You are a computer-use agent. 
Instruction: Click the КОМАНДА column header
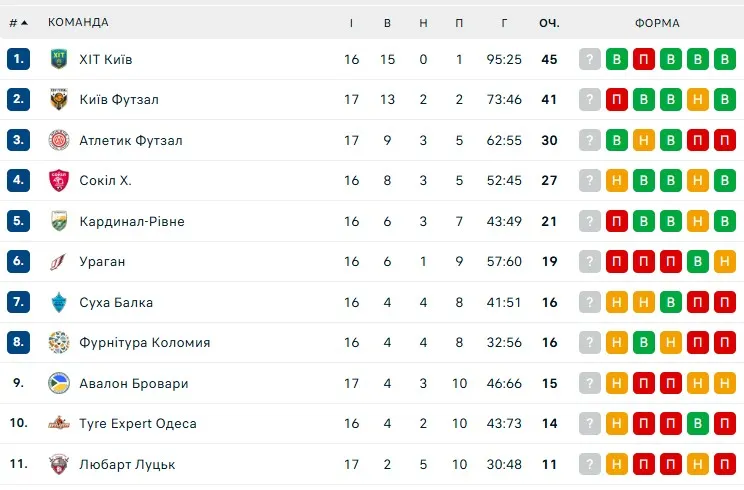coord(79,23)
